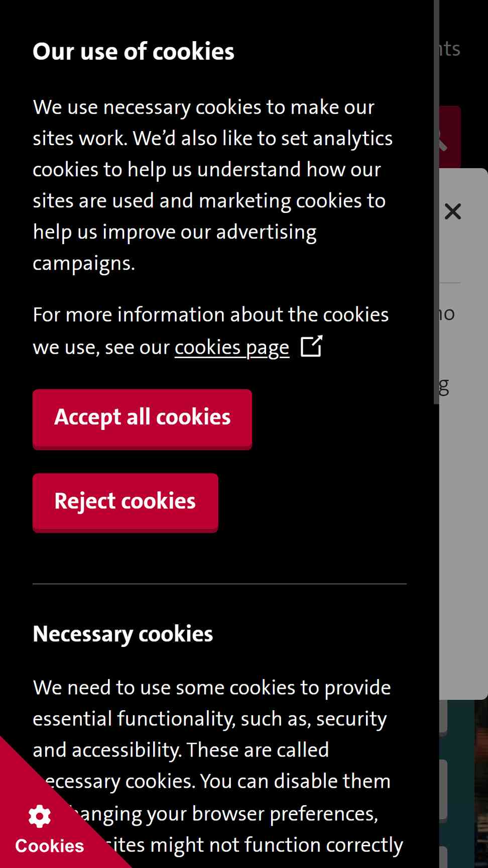Click the horizontal divider above Necessary cookies
Image resolution: width=488 pixels, height=868 pixels.
pos(219,584)
